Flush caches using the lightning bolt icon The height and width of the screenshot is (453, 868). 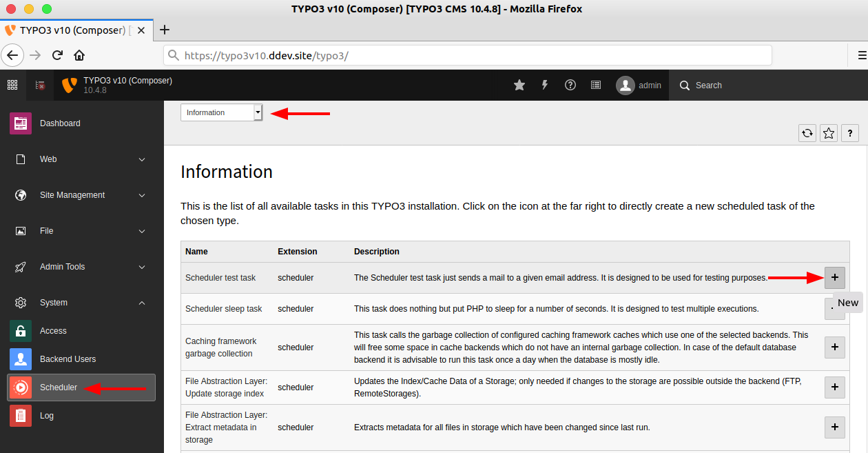[x=544, y=84]
